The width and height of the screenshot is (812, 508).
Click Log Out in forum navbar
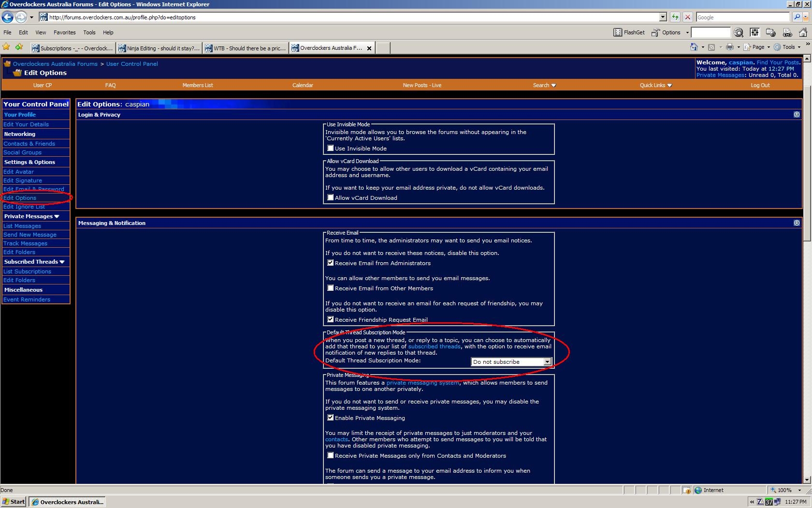pyautogui.click(x=760, y=85)
